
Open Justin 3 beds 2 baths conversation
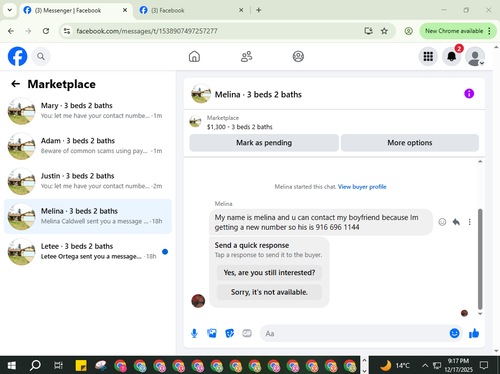pos(88,181)
